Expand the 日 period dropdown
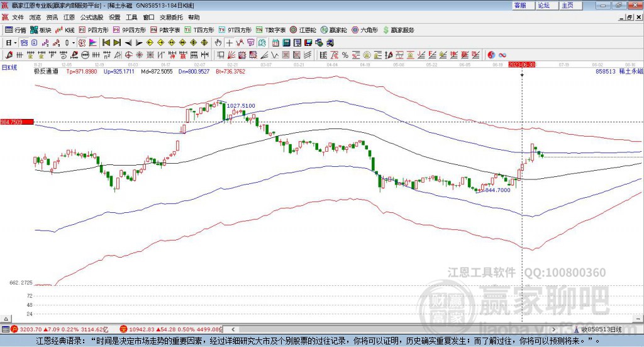The width and height of the screenshot is (644, 347). tap(15, 43)
